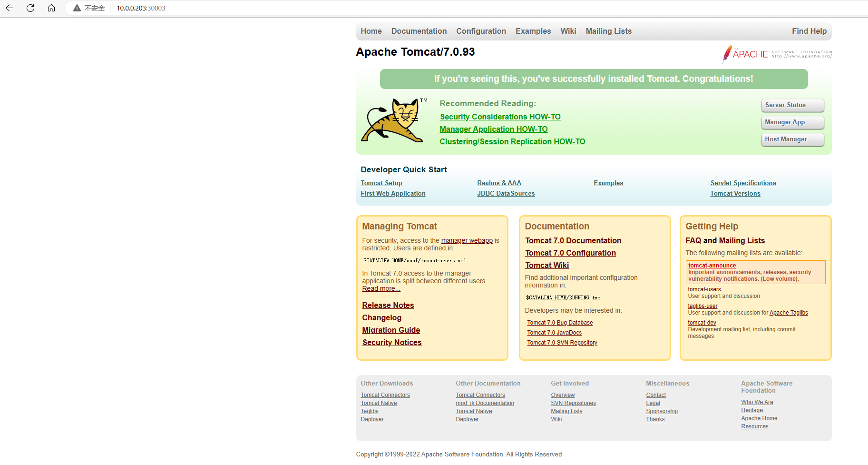Screen dimensions: 868x465
Task: Open SVN Repositories under Get Involved
Action: pyautogui.click(x=573, y=403)
